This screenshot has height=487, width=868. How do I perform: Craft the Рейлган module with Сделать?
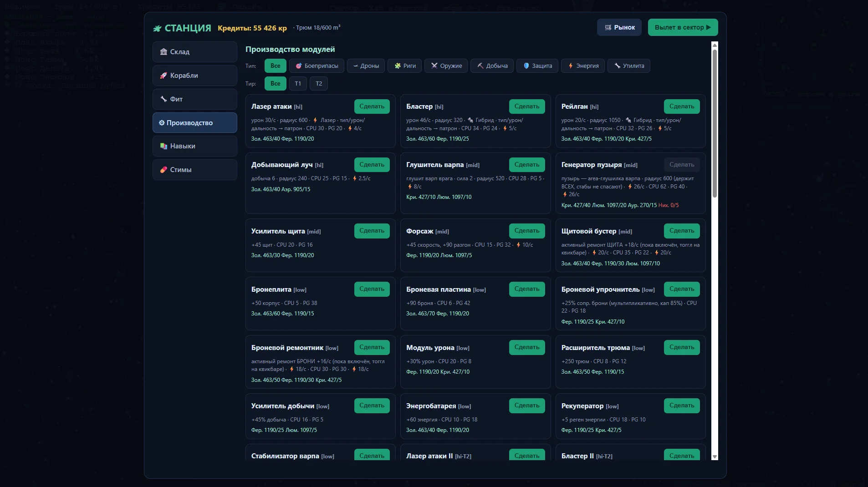point(682,107)
